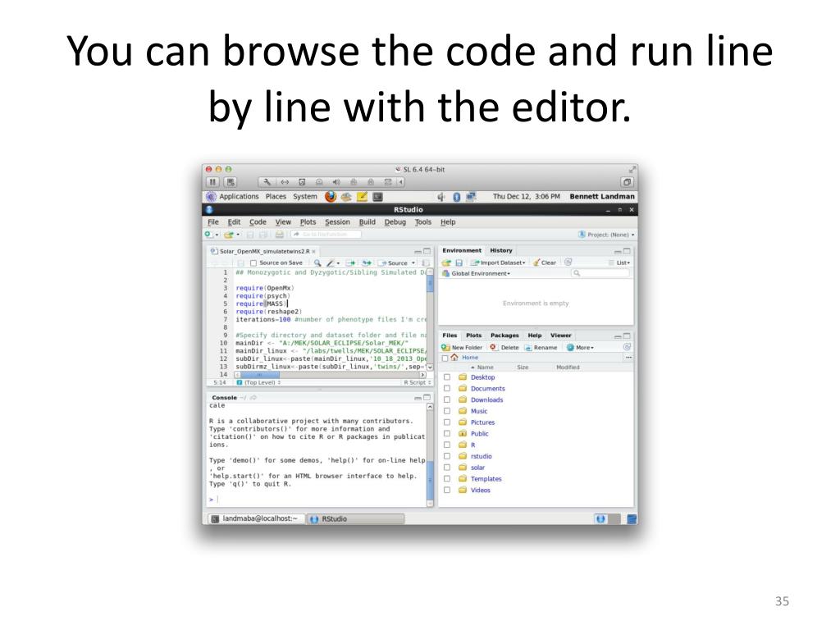The height and width of the screenshot is (630, 840).
Task: Select the landmaba@localhost taskbar item
Action: pos(256,518)
